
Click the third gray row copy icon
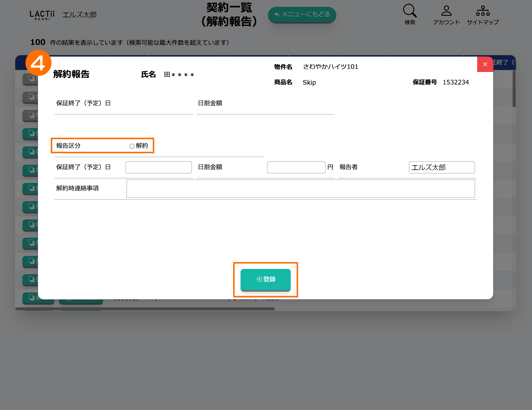(31, 115)
